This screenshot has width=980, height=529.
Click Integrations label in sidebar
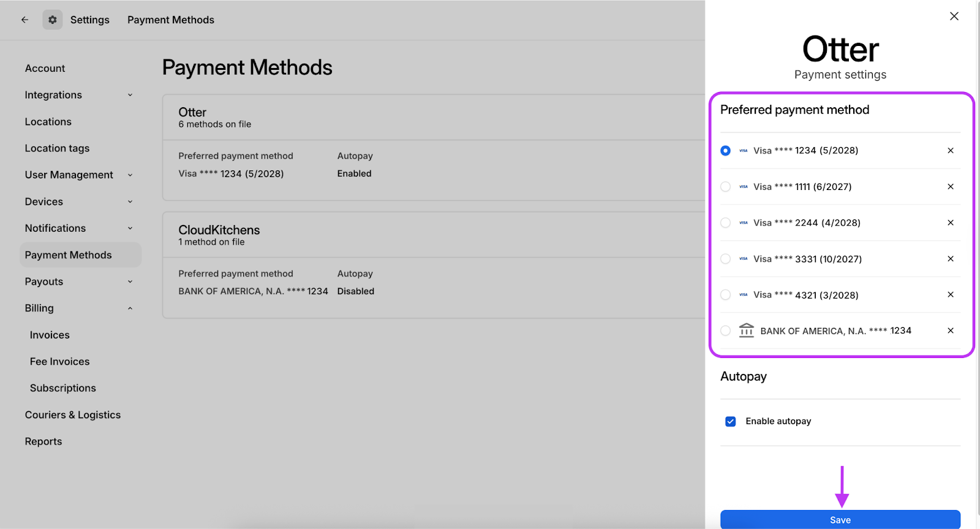[53, 95]
